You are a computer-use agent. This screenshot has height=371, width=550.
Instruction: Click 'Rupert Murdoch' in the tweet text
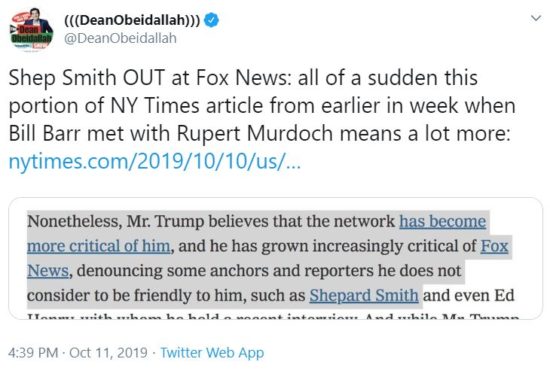pyautogui.click(x=255, y=134)
